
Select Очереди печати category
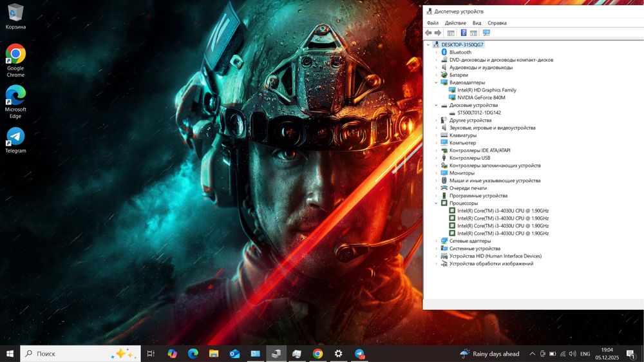click(468, 188)
